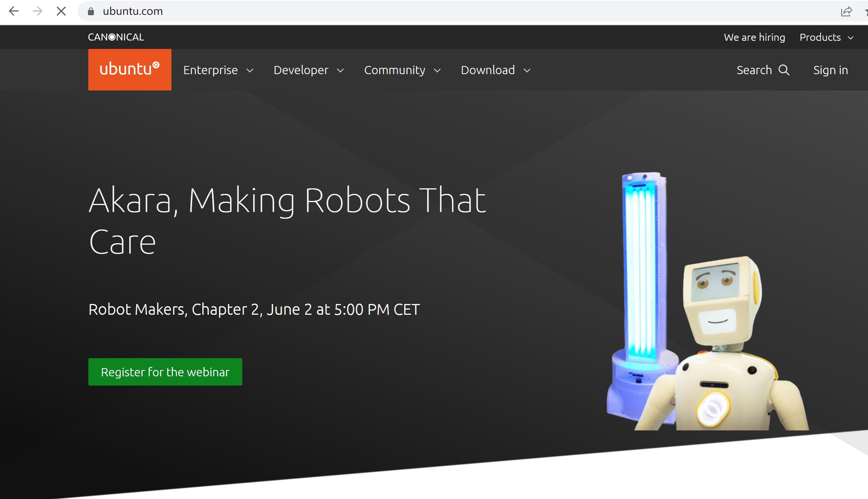Viewport: 868px width, 499px height.
Task: Click the Canonical logo
Action: tap(116, 36)
